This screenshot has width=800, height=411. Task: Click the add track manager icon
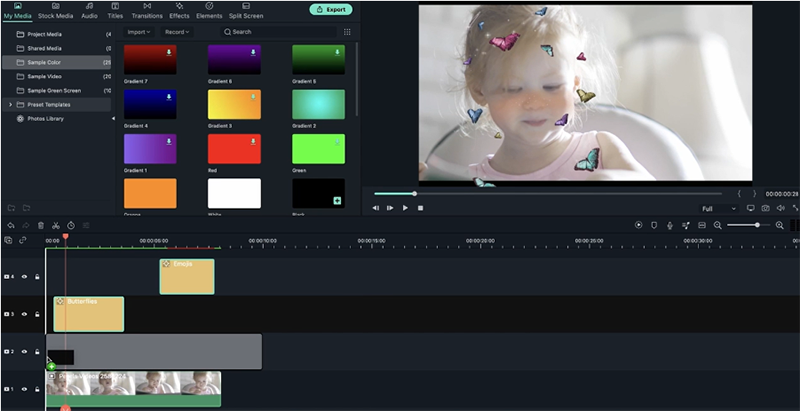(8, 240)
